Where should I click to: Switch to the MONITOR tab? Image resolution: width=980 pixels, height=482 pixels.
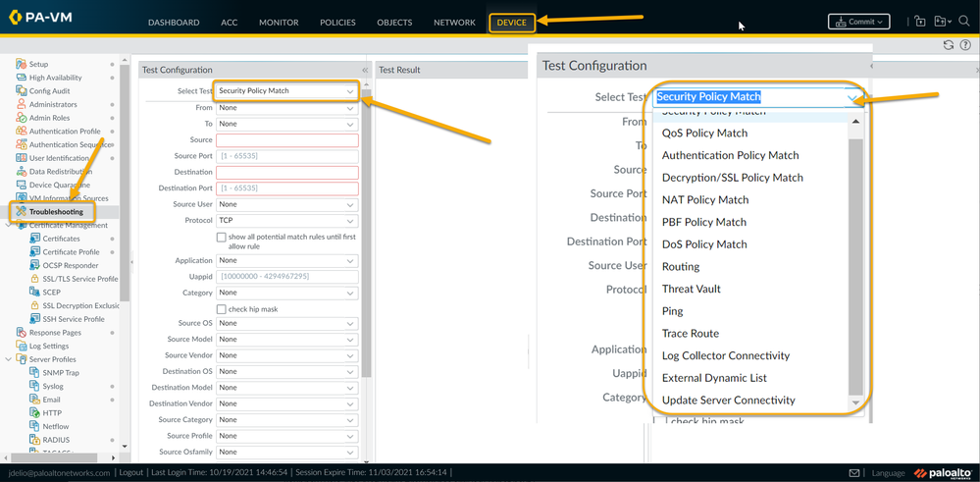pyautogui.click(x=279, y=23)
